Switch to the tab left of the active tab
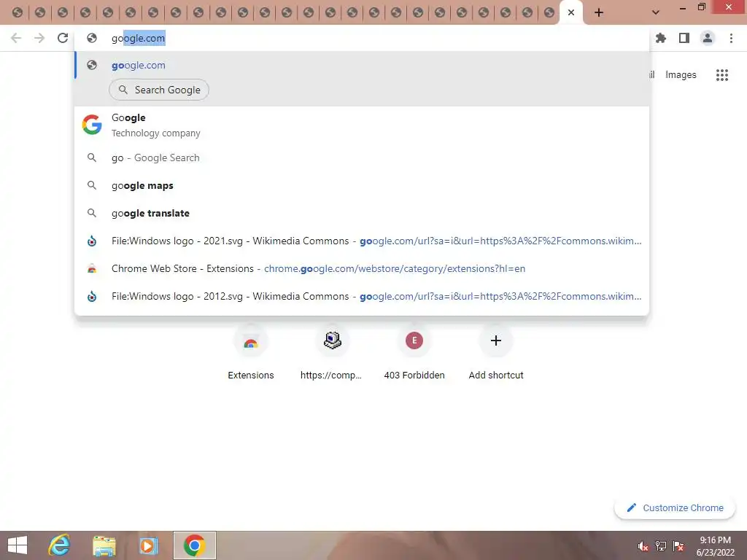This screenshot has height=560, width=747. 549,13
